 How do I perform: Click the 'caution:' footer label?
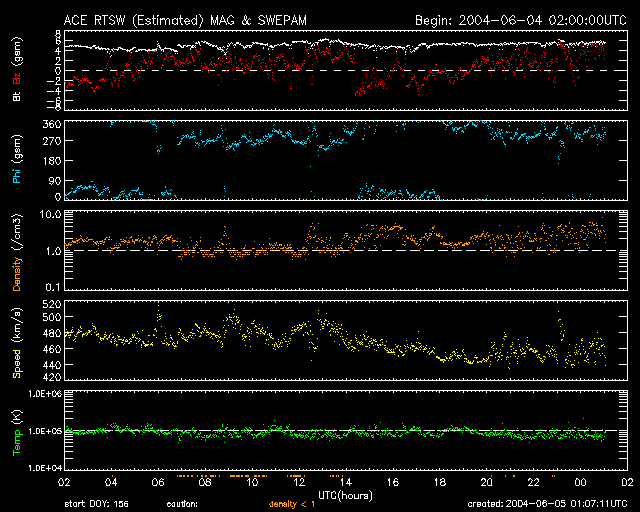click(182, 504)
